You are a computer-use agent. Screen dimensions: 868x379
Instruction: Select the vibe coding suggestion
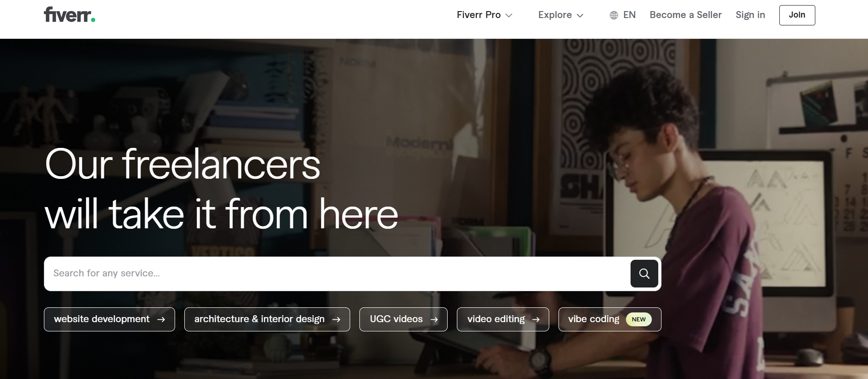click(610, 319)
